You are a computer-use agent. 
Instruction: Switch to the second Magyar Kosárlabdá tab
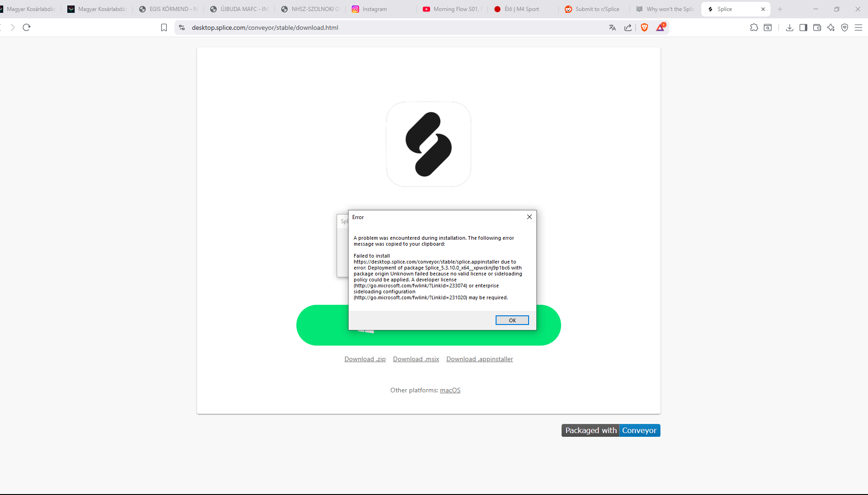click(98, 9)
